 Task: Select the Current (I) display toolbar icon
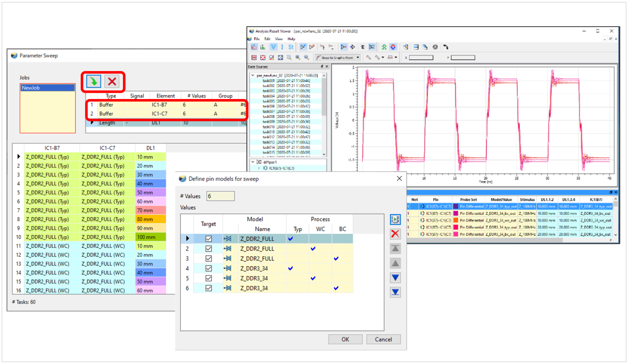[282, 47]
